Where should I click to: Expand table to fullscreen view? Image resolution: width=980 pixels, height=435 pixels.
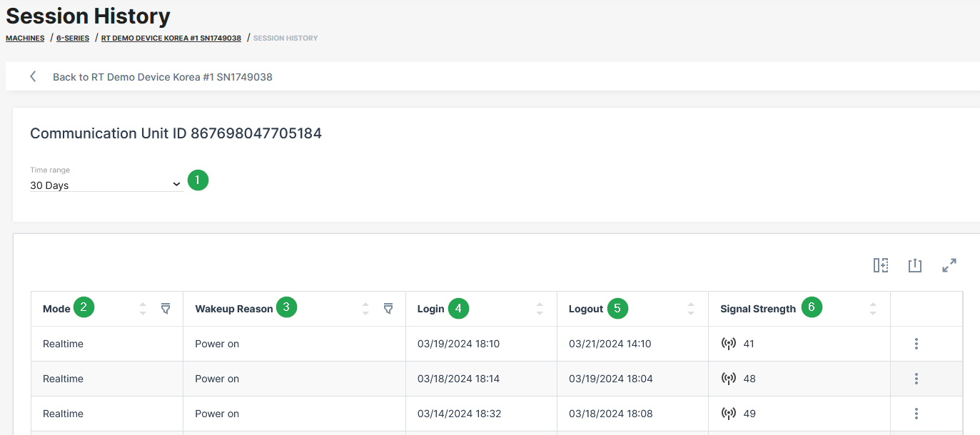pyautogui.click(x=949, y=265)
